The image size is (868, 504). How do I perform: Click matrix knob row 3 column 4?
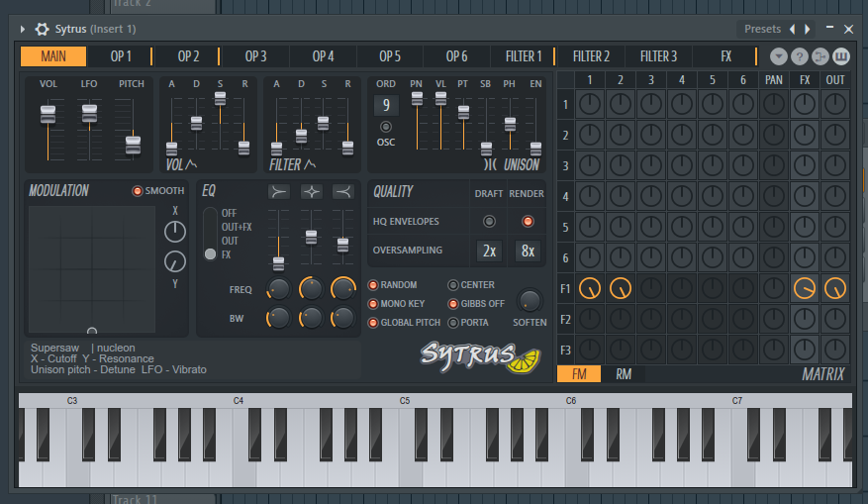click(682, 165)
